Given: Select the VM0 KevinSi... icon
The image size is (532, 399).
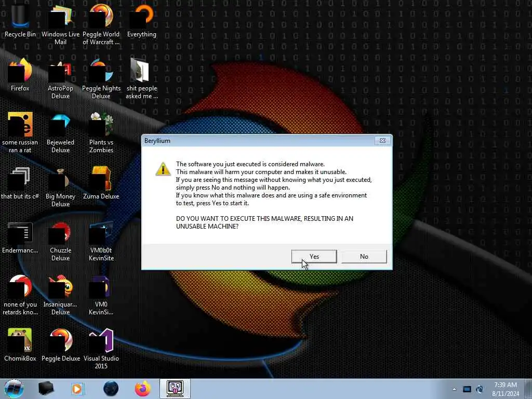Looking at the screenshot, I should click(101, 295).
